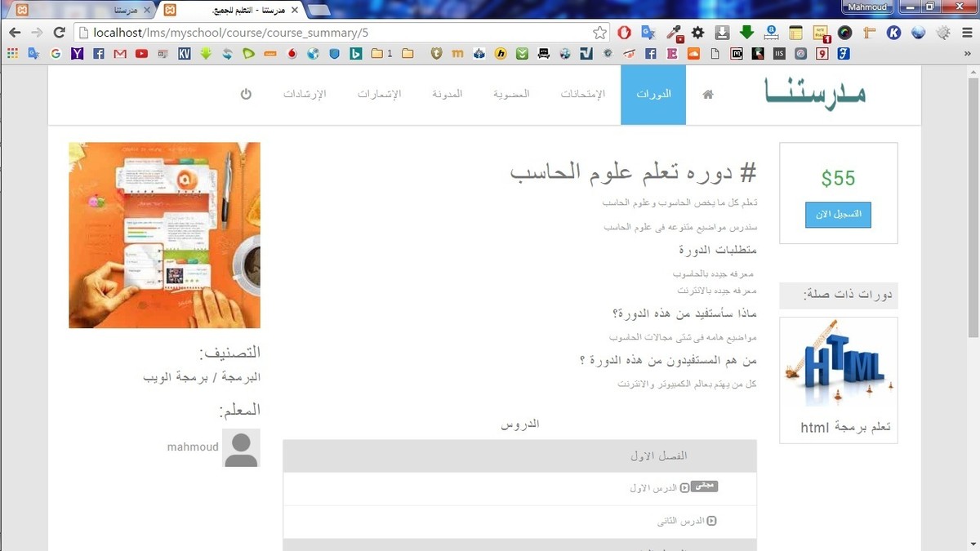Open the yellow notepad extension
Viewport: 980px width, 551px height.
[795, 33]
